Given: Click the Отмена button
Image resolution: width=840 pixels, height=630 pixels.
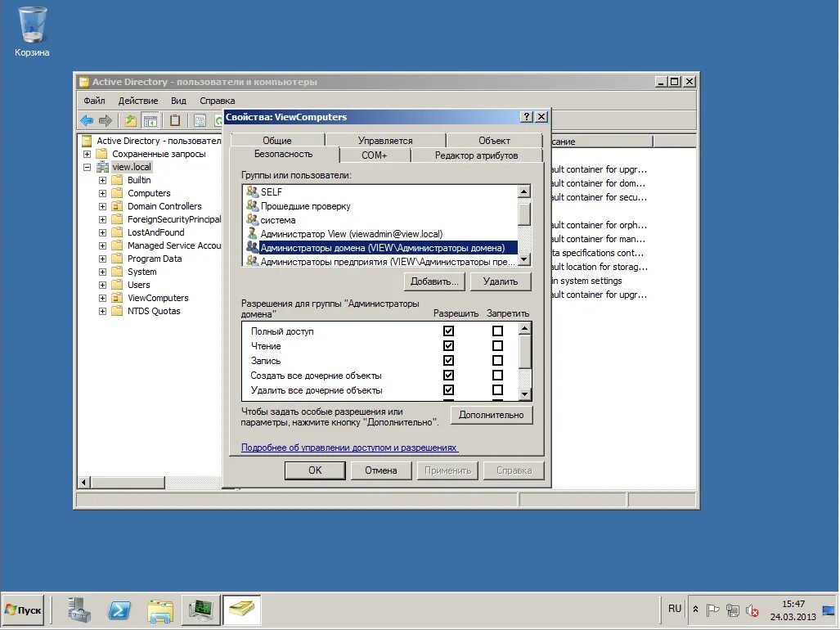Looking at the screenshot, I should (x=381, y=470).
